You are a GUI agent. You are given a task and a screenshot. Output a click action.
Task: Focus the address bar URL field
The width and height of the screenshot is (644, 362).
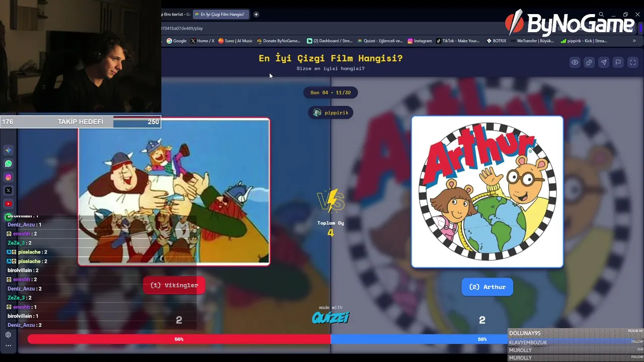tap(332, 28)
